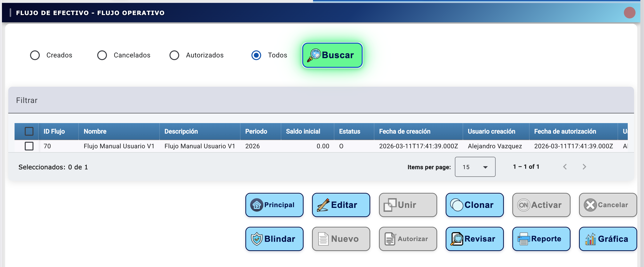Open the Gráfica chart icon
644x267 pixels.
(x=590, y=239)
